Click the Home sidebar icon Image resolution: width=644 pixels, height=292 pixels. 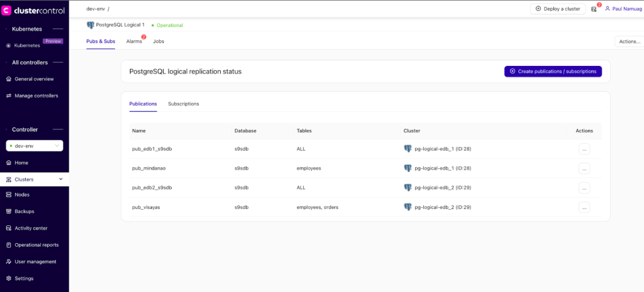pos(9,163)
